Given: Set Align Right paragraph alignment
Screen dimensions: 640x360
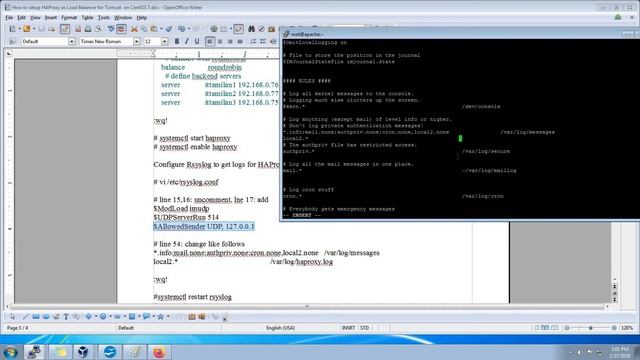Looking at the screenshot, I should 230,41.
